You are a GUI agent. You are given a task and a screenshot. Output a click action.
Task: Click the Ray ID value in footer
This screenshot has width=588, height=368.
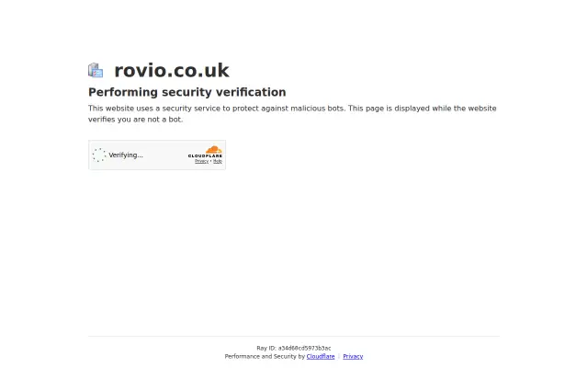click(x=304, y=348)
